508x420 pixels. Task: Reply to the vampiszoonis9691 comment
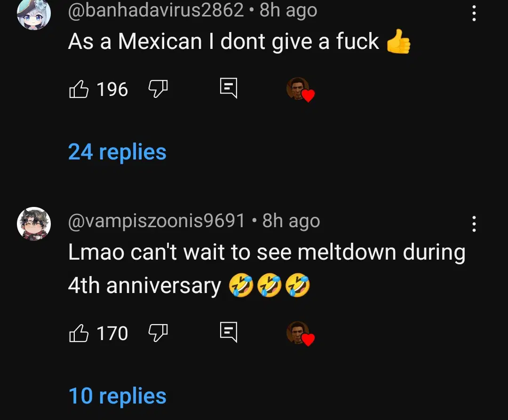tap(229, 332)
